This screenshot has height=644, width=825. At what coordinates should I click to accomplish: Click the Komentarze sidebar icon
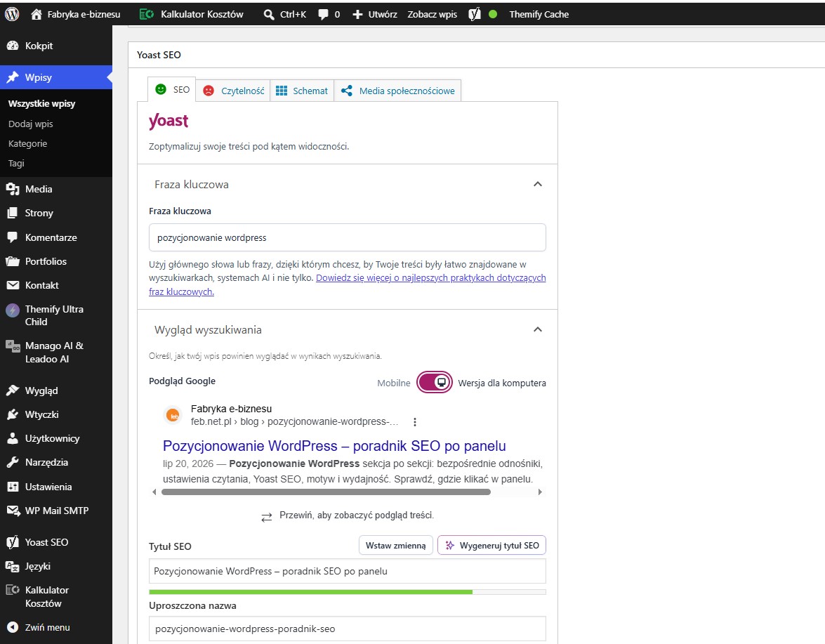click(13, 237)
